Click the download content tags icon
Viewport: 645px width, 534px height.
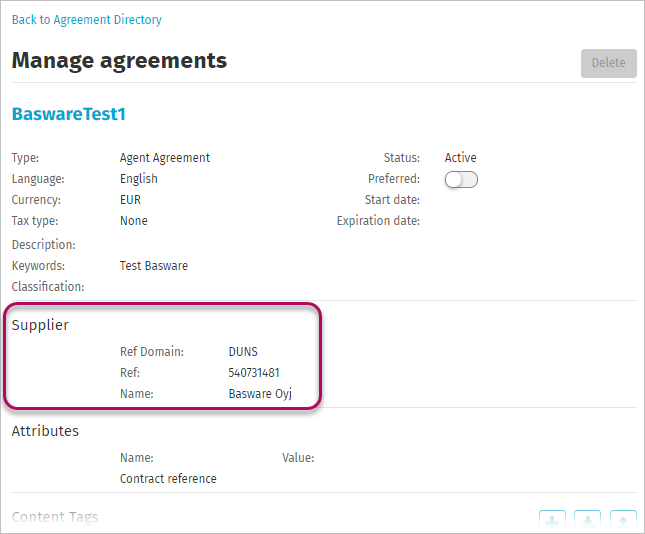(587, 521)
